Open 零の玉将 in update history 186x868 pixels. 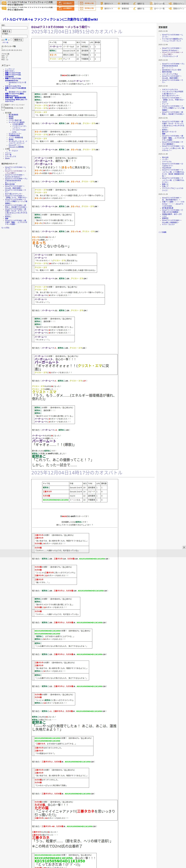(x=165, y=158)
